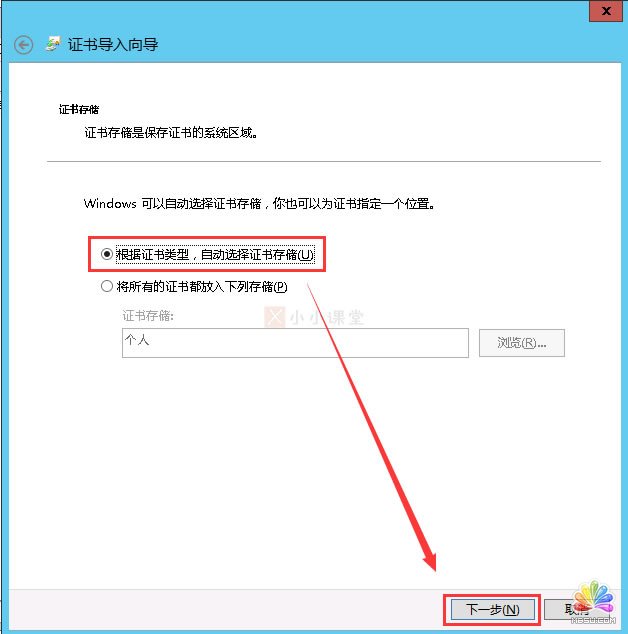Select the 将所有的证书都放入下列存储(P) radio circle

[107, 286]
